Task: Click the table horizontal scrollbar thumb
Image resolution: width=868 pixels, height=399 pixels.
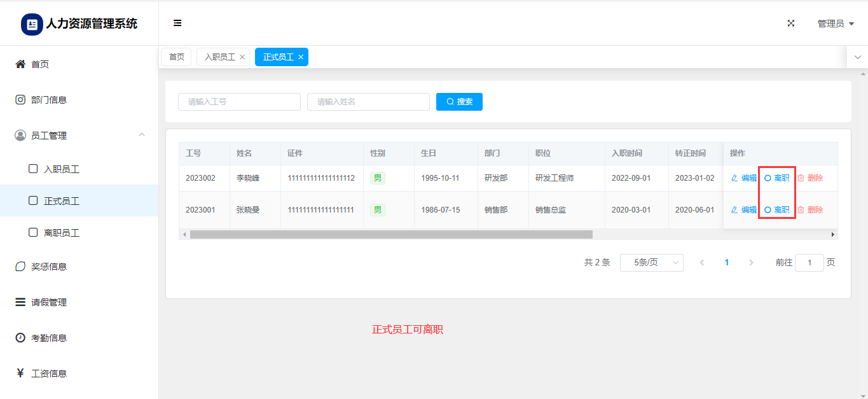Action: click(x=390, y=235)
